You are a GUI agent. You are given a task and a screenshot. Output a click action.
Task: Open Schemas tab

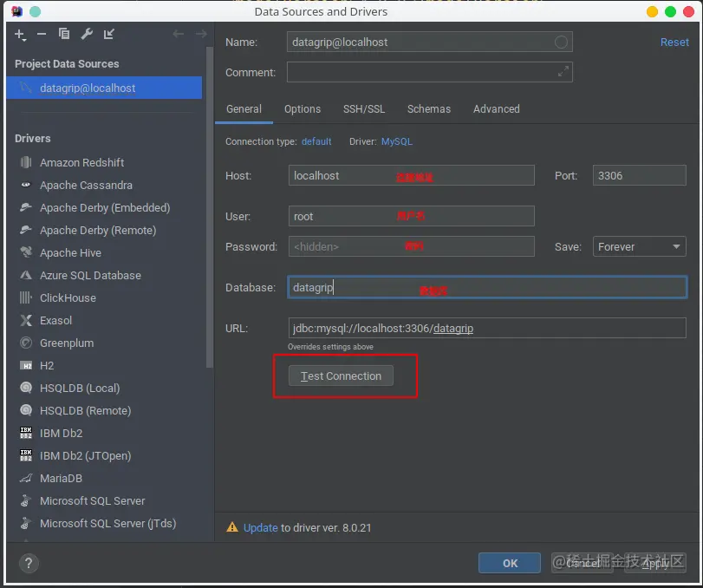[429, 109]
